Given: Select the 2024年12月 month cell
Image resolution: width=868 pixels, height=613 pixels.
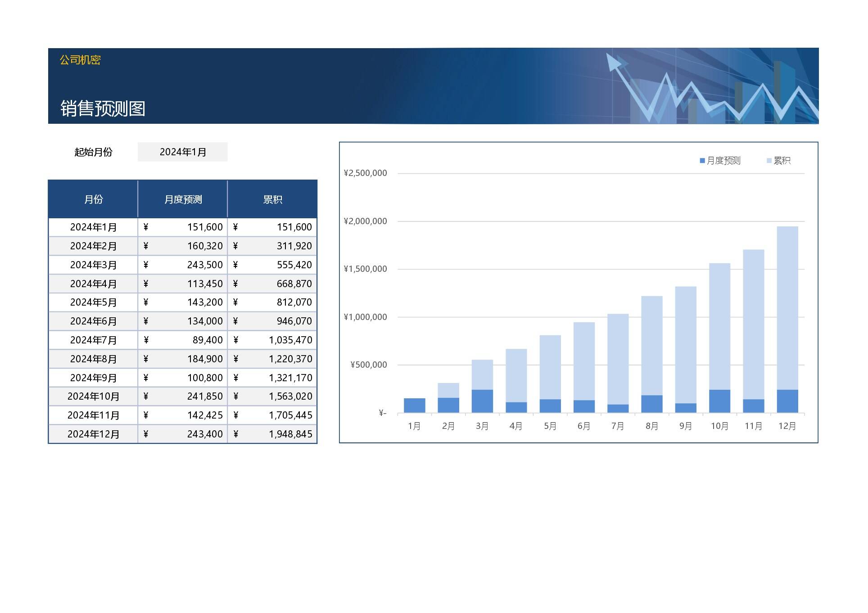Looking at the screenshot, I should point(93,434).
